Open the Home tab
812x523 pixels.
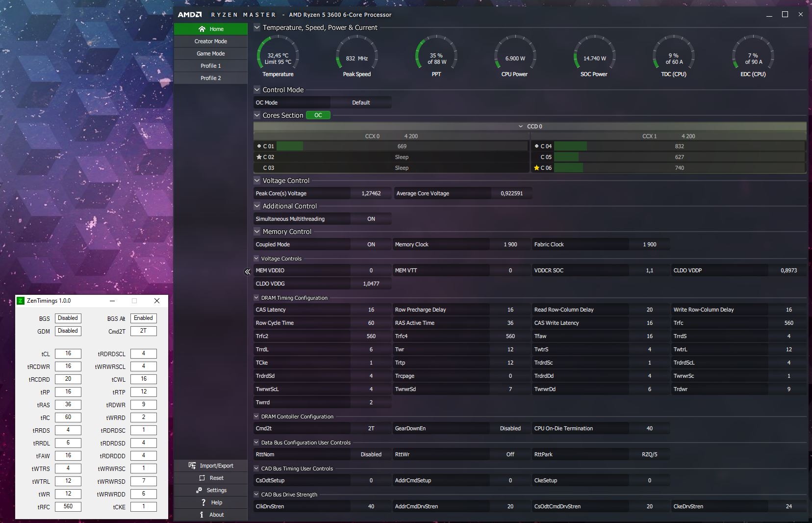[x=211, y=29]
